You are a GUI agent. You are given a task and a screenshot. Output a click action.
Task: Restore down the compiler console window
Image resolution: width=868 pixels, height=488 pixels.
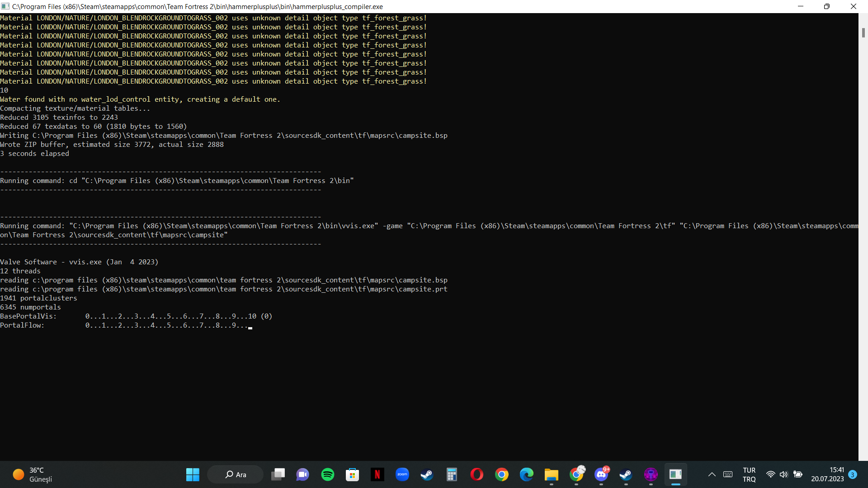coord(827,6)
